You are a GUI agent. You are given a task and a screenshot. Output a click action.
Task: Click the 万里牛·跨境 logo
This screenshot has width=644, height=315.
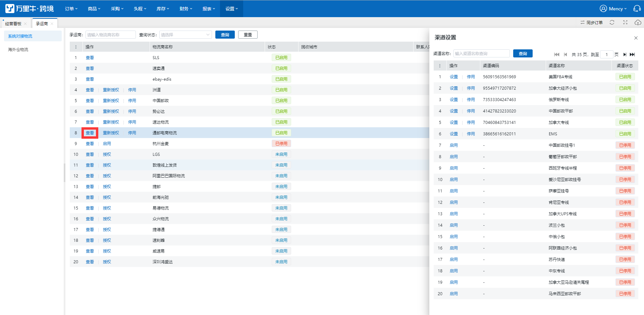pos(30,8)
